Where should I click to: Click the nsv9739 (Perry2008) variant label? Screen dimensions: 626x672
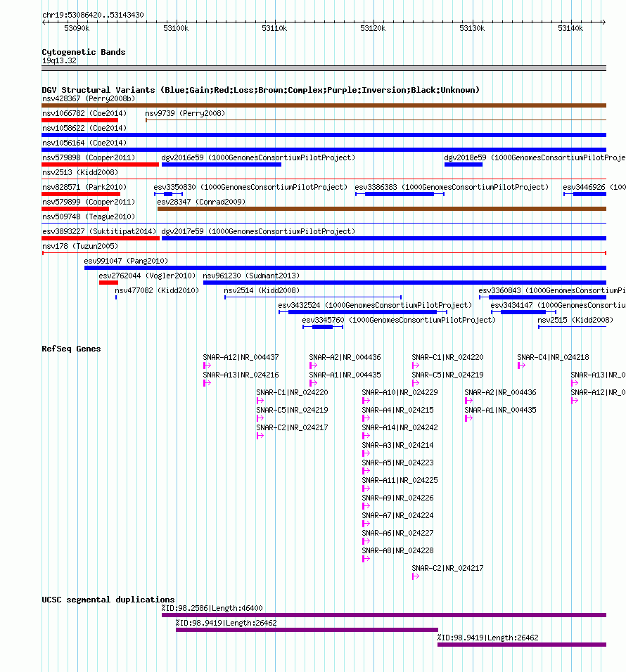tap(185, 113)
